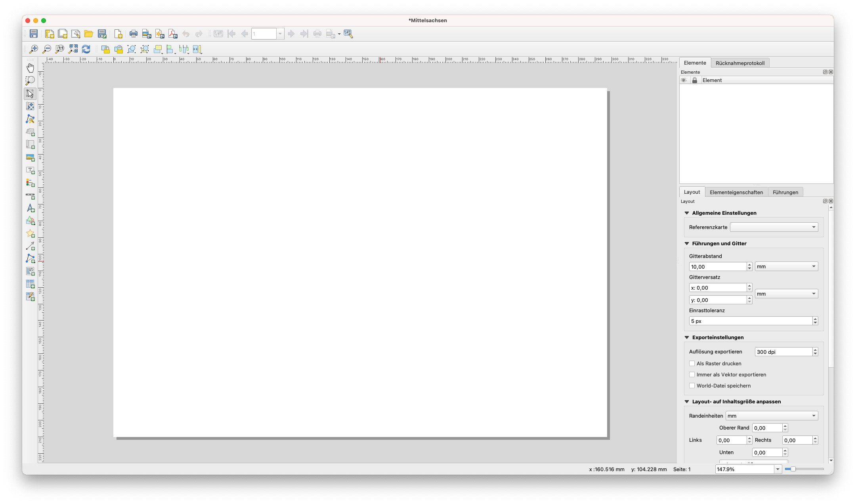Click the Gitterabstand 10,00 field
This screenshot has width=856, height=504.
point(718,267)
